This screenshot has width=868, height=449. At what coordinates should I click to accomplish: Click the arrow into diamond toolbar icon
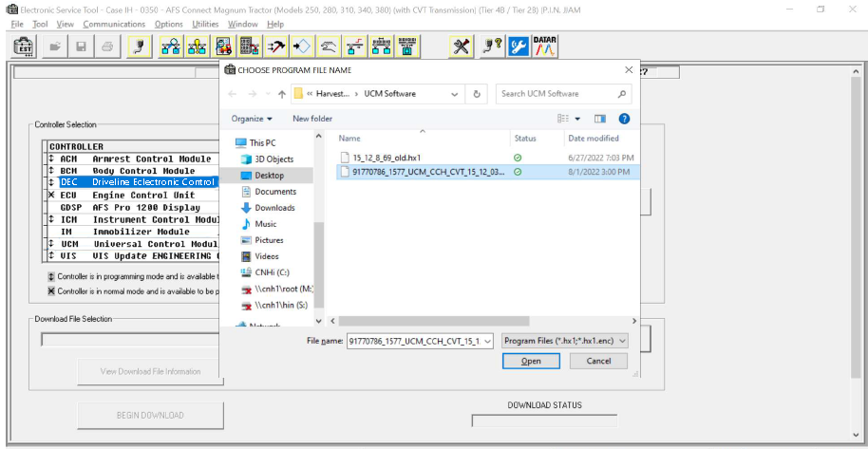coord(303,47)
